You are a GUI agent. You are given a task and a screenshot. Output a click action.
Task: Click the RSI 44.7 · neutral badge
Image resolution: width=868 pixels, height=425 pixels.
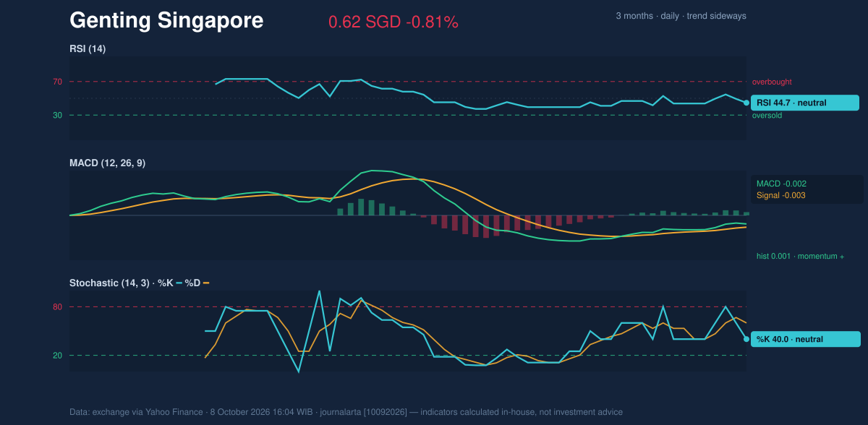[x=805, y=103]
